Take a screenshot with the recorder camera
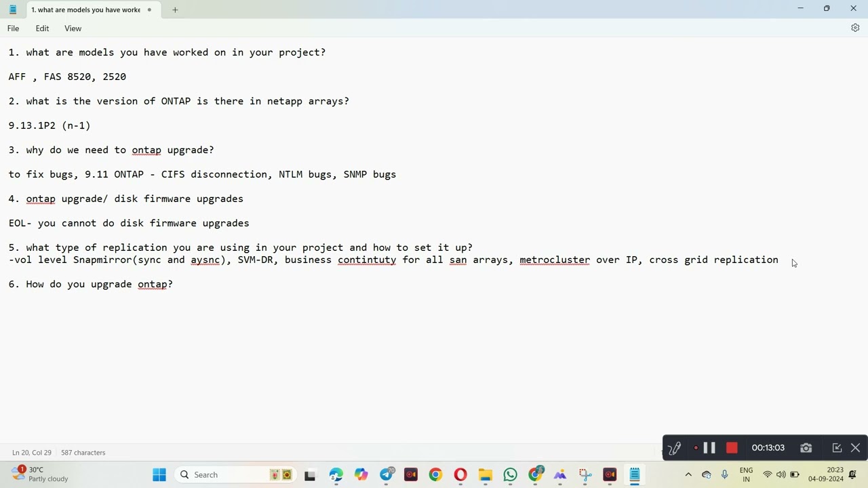The height and width of the screenshot is (488, 868). 806,448
